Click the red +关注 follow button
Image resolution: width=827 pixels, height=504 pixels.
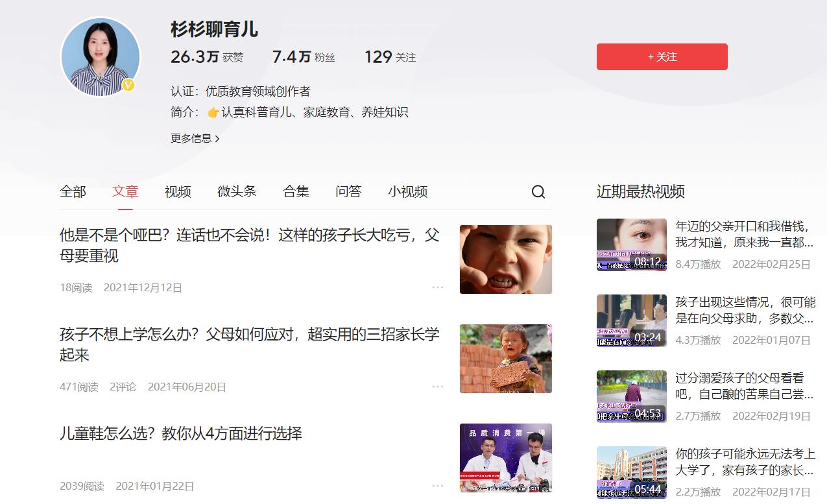coord(662,57)
